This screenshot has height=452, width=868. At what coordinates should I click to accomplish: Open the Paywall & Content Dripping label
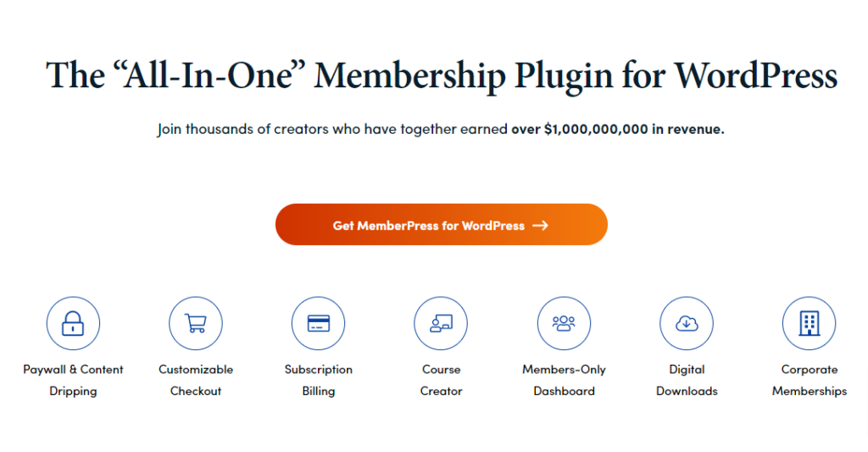(x=73, y=380)
